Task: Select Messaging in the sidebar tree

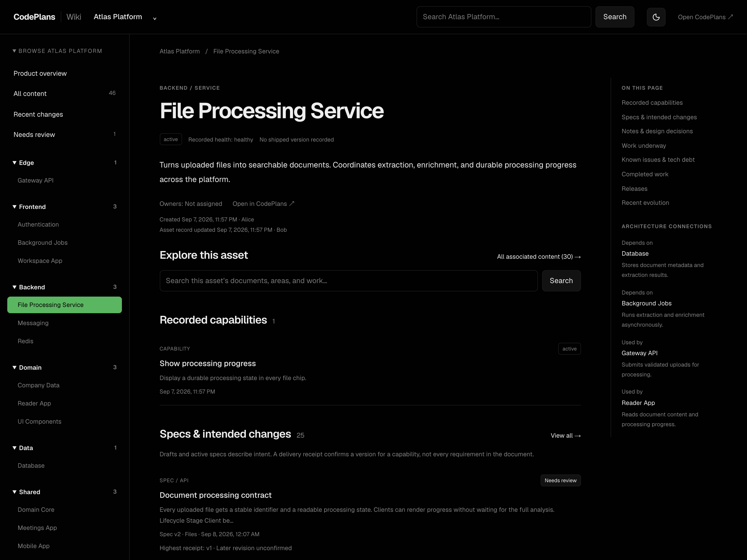Action: 65,323
